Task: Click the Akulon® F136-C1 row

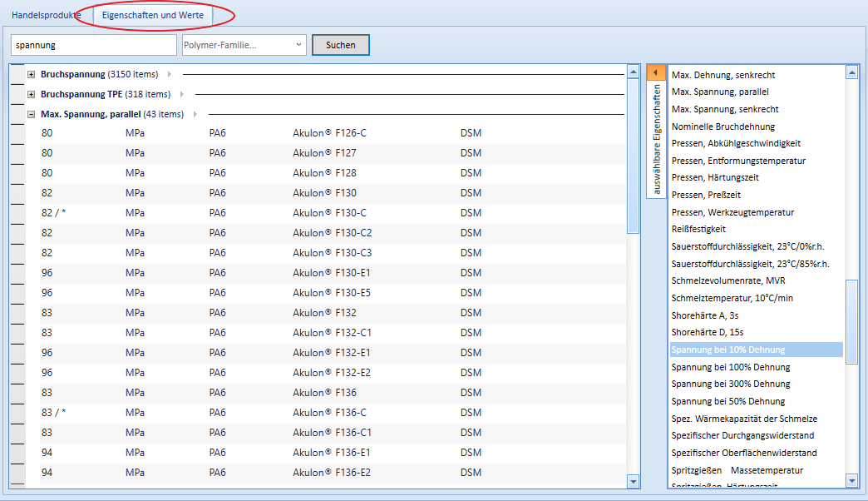Action: pos(333,432)
